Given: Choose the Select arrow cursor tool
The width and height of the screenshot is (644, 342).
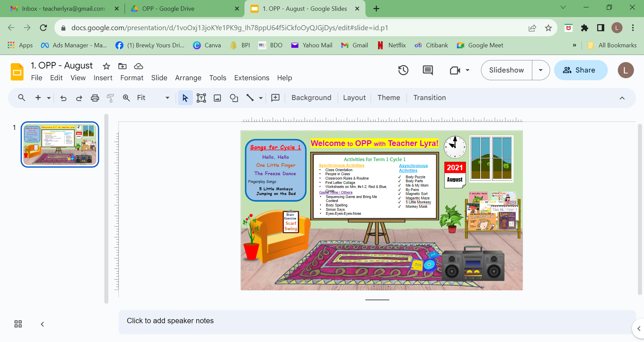Looking at the screenshot, I should coord(185,98).
